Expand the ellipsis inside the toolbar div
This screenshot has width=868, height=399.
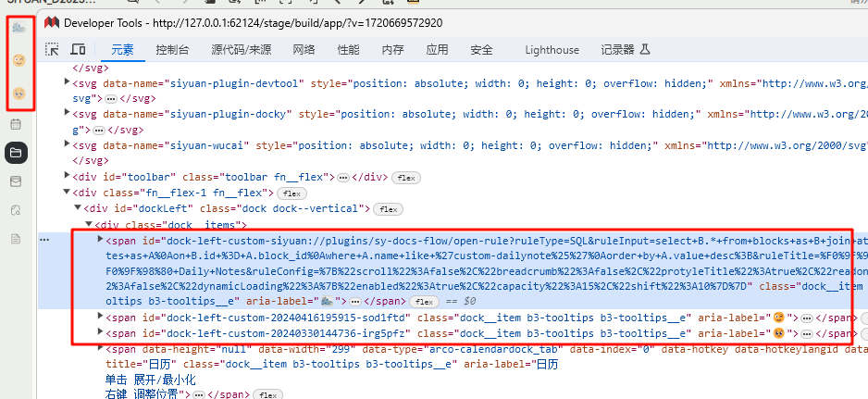(343, 178)
